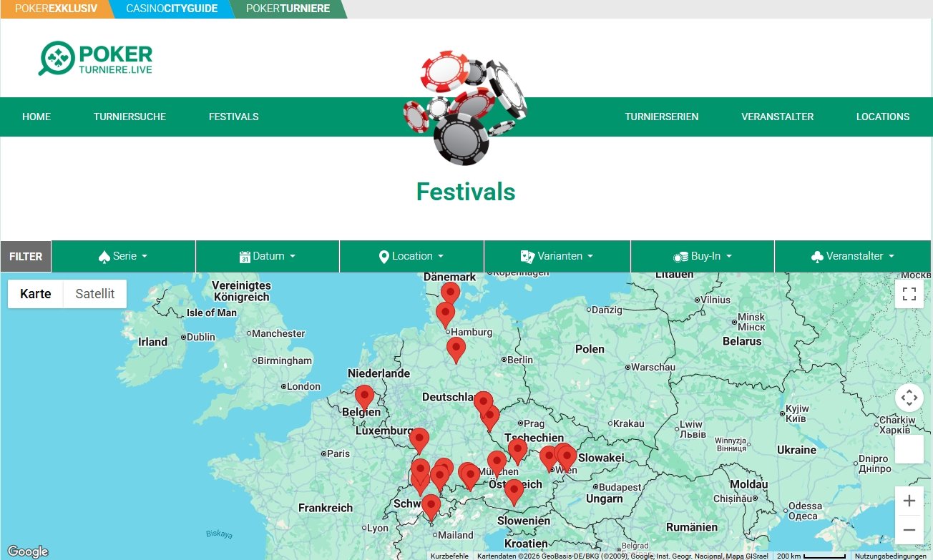933x560 pixels.
Task: Click the grey FILTER label
Action: 26,257
